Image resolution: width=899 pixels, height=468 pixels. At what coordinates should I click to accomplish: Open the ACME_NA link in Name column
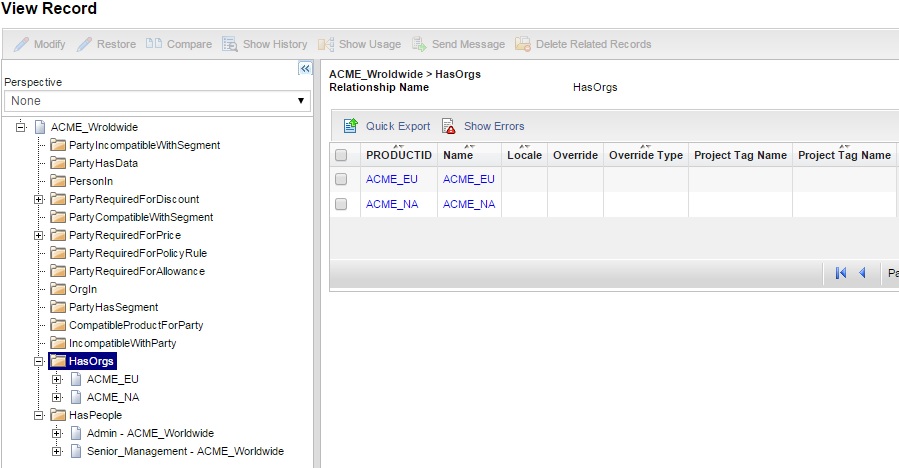click(x=469, y=204)
